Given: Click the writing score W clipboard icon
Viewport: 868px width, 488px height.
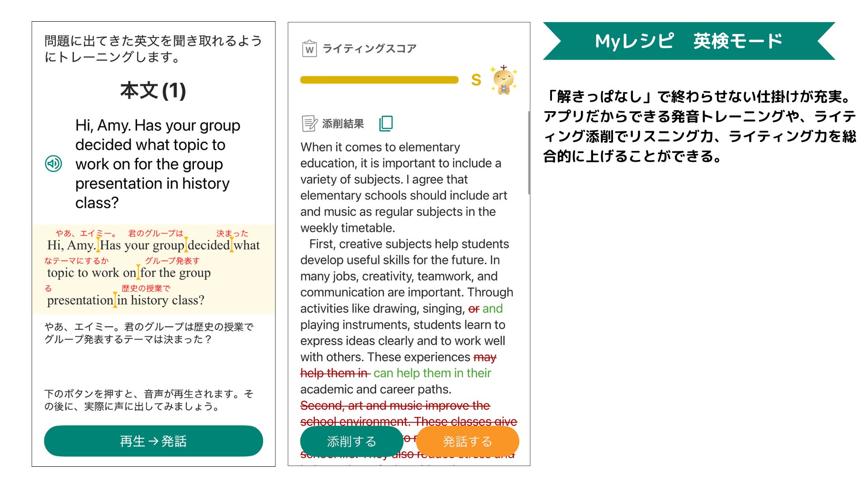Looking at the screenshot, I should point(309,48).
